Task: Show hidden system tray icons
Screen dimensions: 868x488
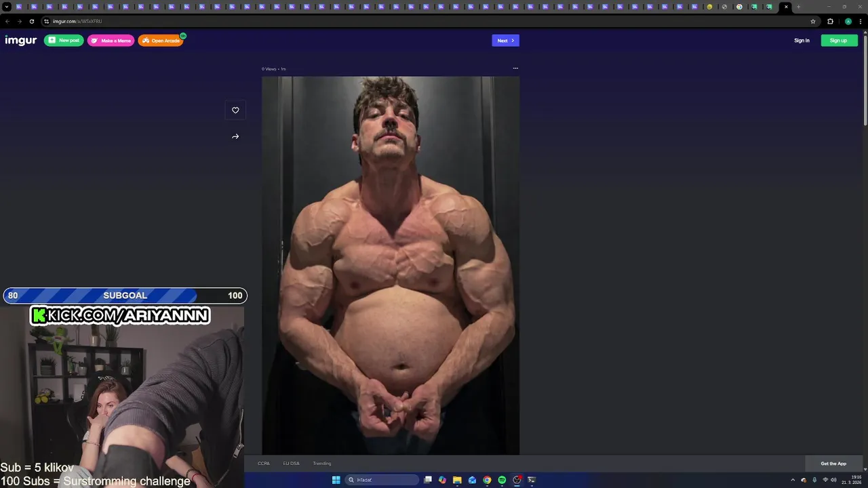Action: coord(792,480)
